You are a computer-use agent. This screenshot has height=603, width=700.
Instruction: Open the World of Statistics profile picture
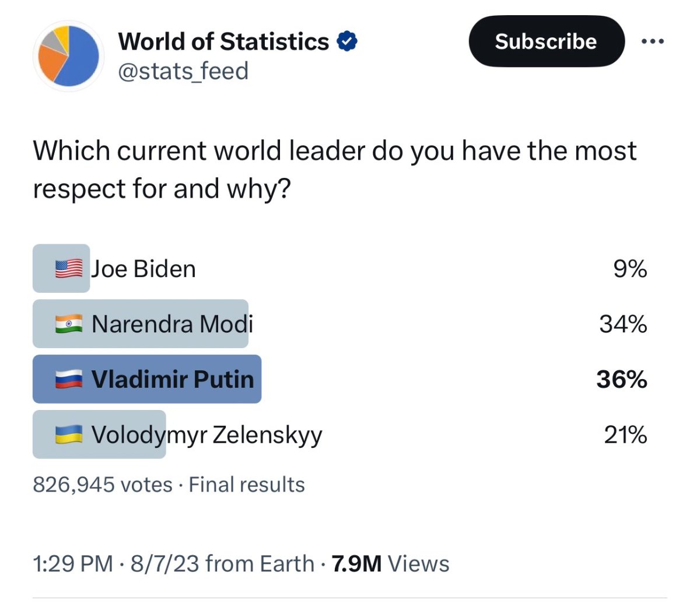point(68,57)
